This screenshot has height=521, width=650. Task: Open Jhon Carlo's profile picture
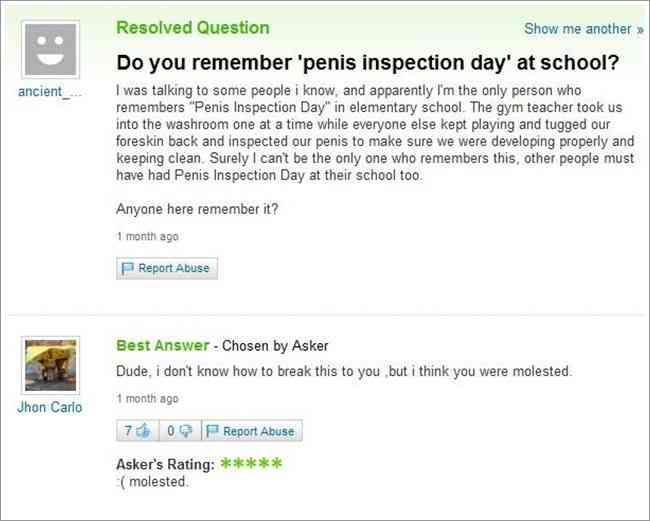(x=50, y=365)
